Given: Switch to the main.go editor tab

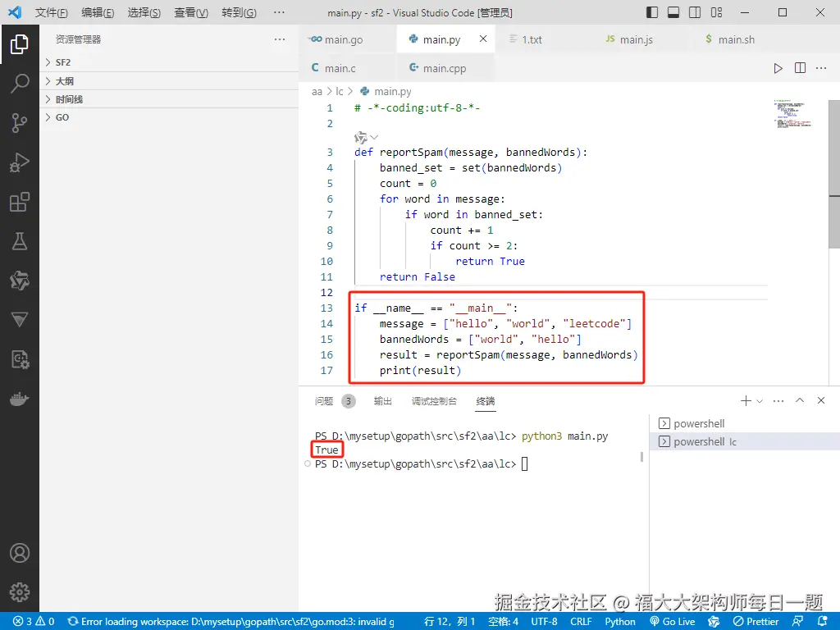Looking at the screenshot, I should point(347,39).
